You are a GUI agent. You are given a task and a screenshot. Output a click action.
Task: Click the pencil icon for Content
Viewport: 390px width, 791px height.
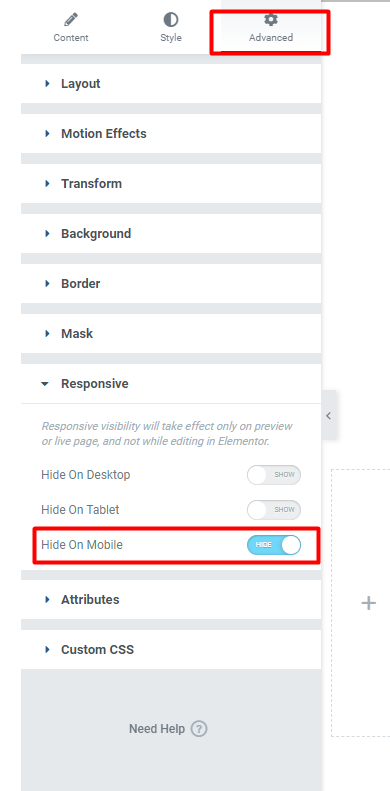[x=71, y=20]
